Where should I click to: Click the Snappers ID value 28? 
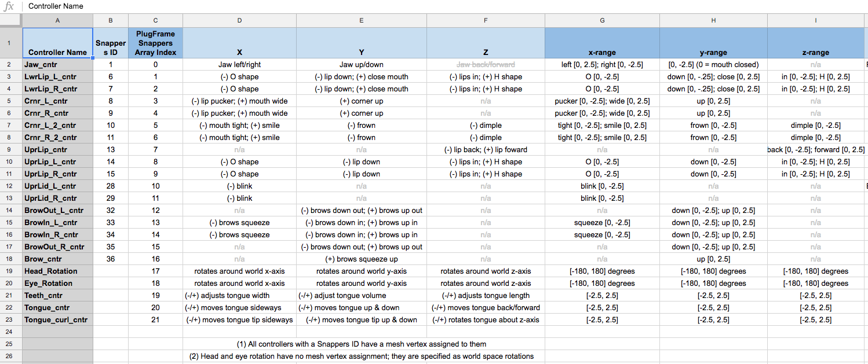tap(111, 186)
